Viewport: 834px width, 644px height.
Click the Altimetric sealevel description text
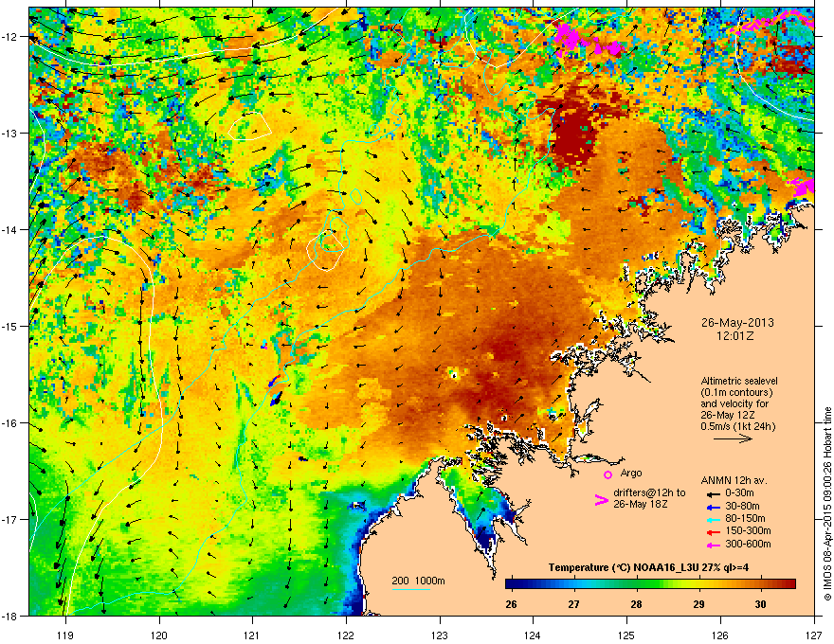point(739,403)
